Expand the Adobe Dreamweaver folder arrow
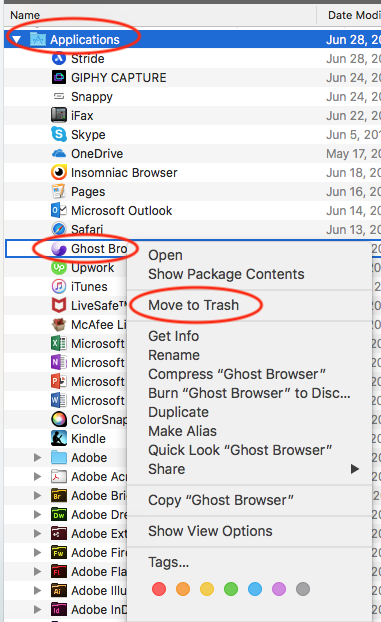This screenshot has width=381, height=622. pyautogui.click(x=37, y=514)
